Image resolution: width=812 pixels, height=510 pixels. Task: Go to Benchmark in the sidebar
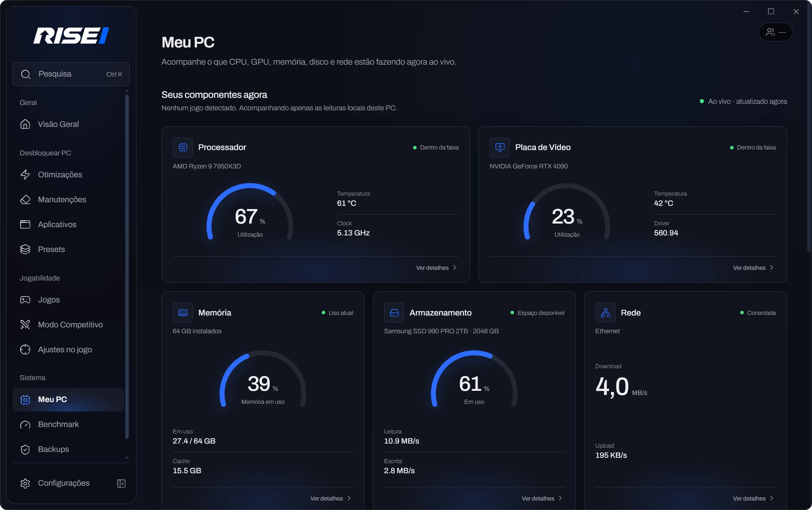[69, 424]
